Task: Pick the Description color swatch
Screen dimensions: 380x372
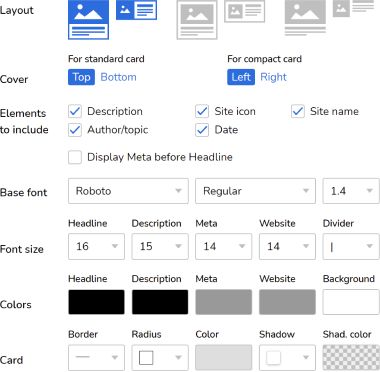Action: [x=160, y=302]
